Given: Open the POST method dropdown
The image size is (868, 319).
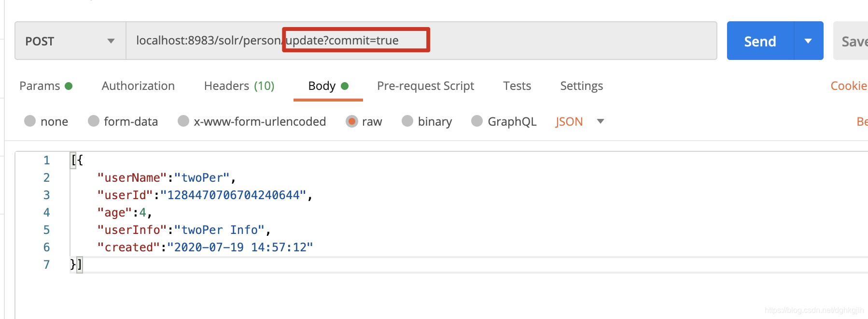Looking at the screenshot, I should coord(70,41).
